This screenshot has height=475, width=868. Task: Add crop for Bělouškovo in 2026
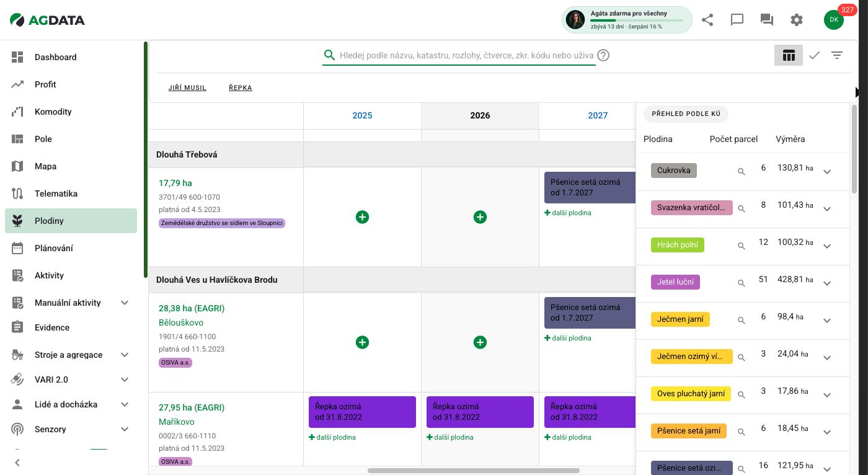pyautogui.click(x=480, y=342)
